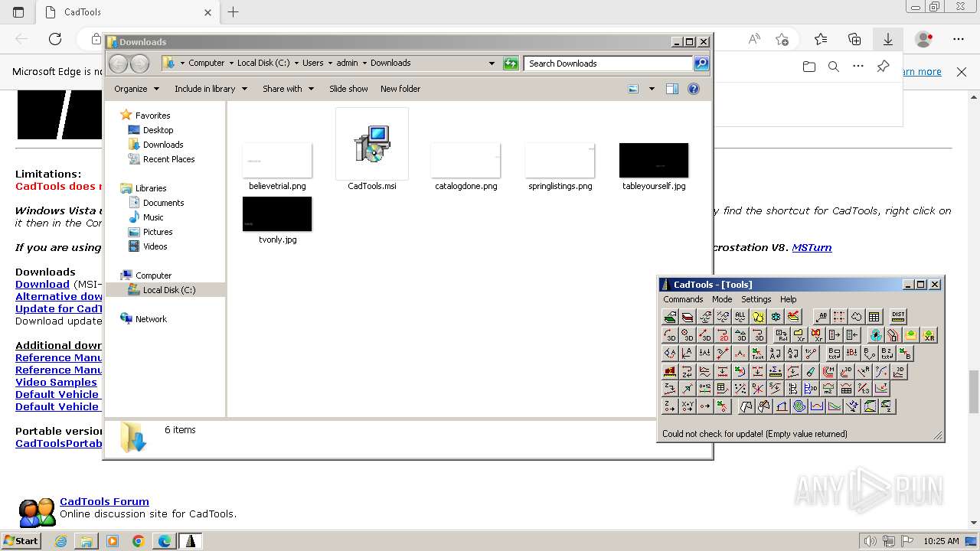Select the blue contour lines tool
The image size is (980, 551).
(798, 406)
